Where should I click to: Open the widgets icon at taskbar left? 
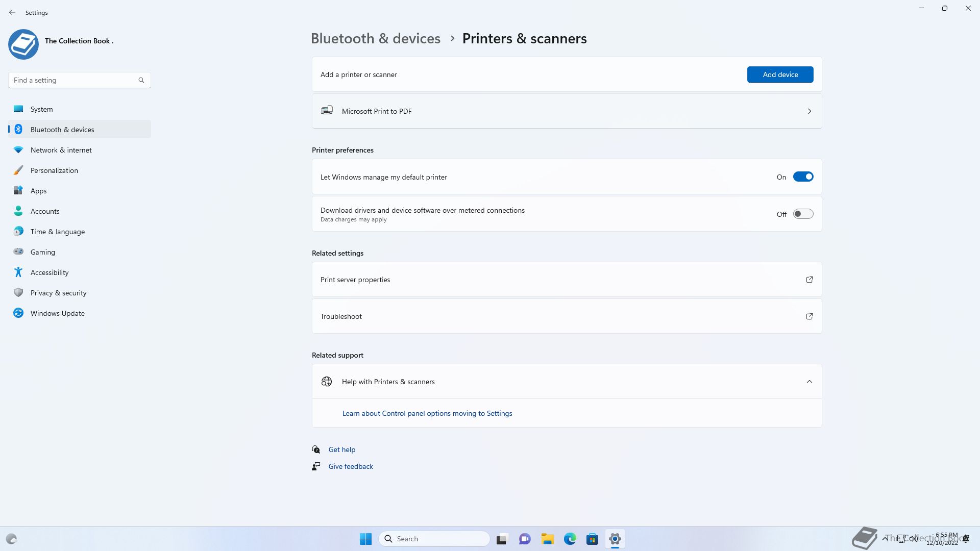click(x=11, y=539)
